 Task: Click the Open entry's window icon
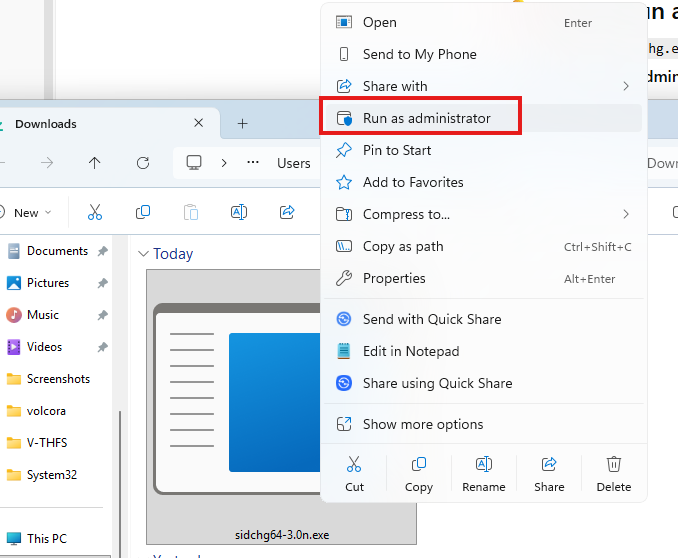click(x=344, y=22)
